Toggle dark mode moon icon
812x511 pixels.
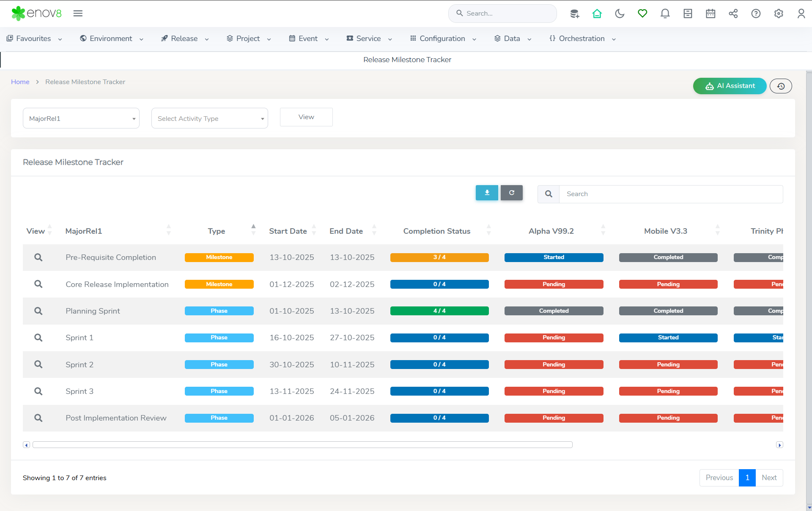coord(620,14)
